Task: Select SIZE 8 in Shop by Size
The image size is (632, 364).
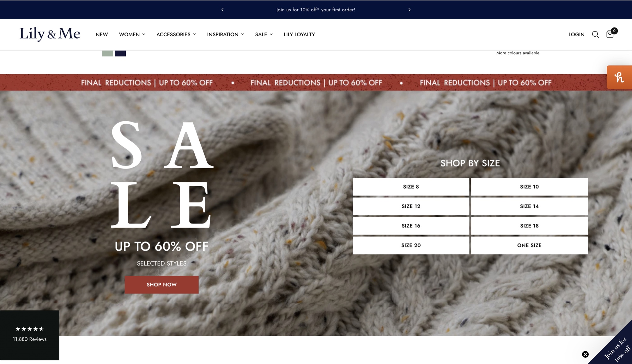Action: [410, 187]
